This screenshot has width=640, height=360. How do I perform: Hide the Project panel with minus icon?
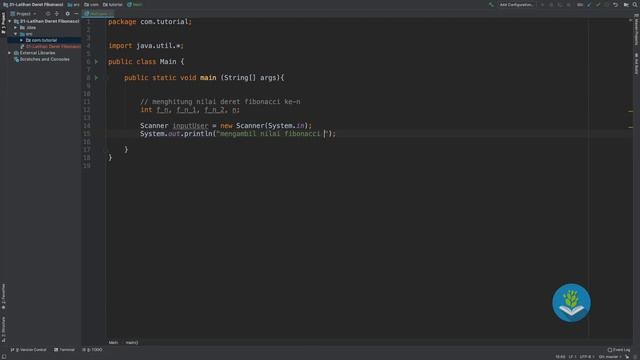coord(76,14)
